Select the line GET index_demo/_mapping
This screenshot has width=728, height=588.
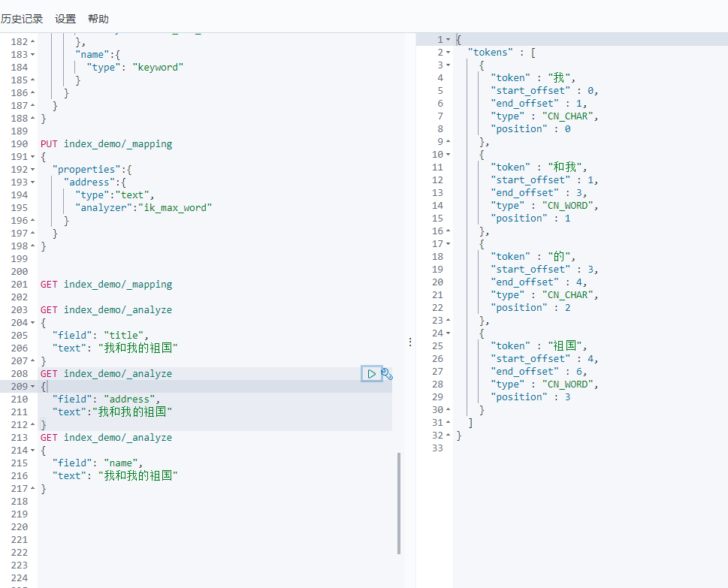pos(107,285)
